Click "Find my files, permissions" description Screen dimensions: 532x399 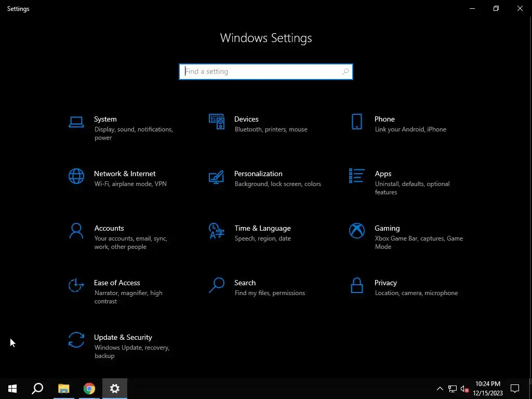pyautogui.click(x=270, y=293)
